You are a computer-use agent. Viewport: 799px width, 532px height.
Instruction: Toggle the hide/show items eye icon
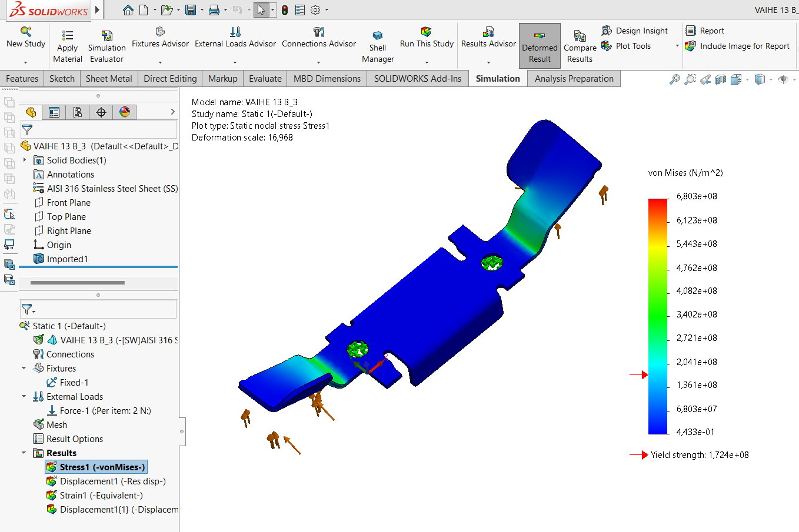[x=783, y=79]
